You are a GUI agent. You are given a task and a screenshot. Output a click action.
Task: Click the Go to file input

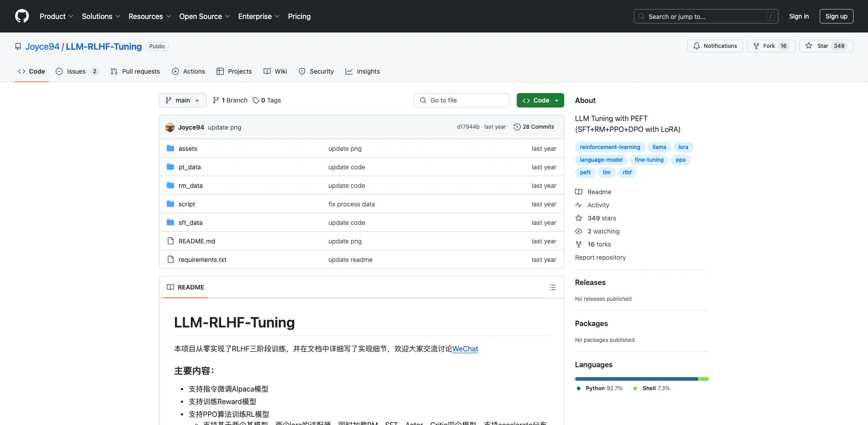[x=462, y=100]
